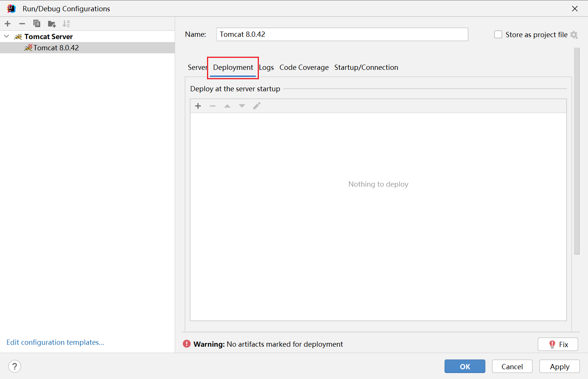The width and height of the screenshot is (588, 379).
Task: Open project file storage settings gear
Action: coord(574,35)
